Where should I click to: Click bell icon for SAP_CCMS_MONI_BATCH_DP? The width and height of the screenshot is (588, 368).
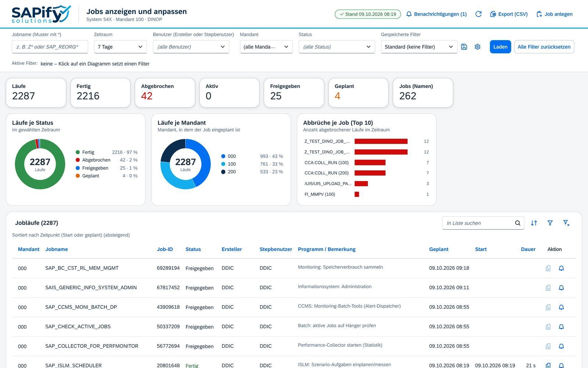(561, 307)
